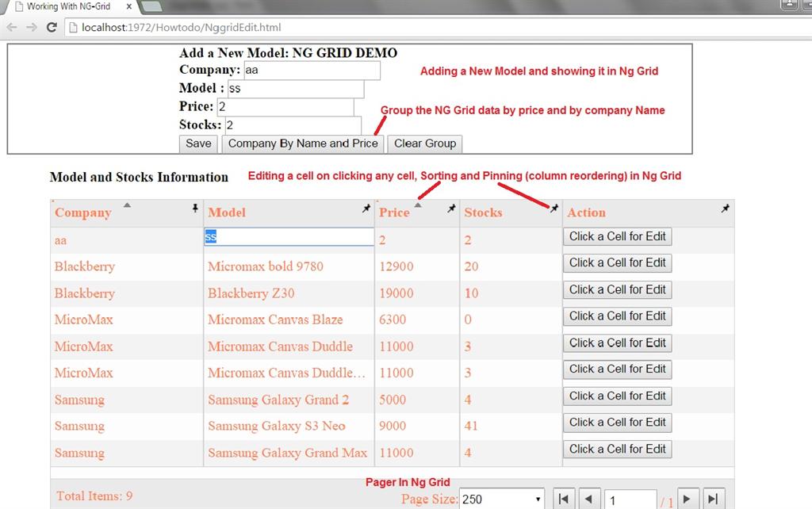Click edit button in the aa row
This screenshot has width=812, height=509.
tap(617, 236)
